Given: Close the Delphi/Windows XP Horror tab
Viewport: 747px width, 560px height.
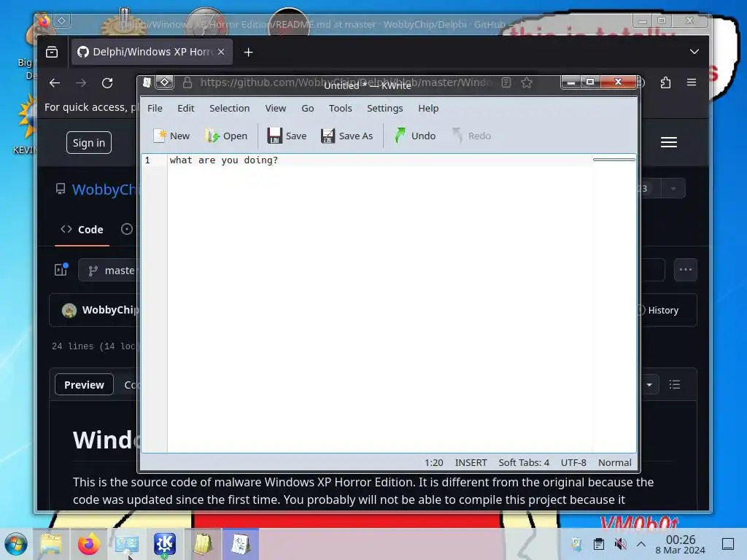Looking at the screenshot, I should 221,52.
